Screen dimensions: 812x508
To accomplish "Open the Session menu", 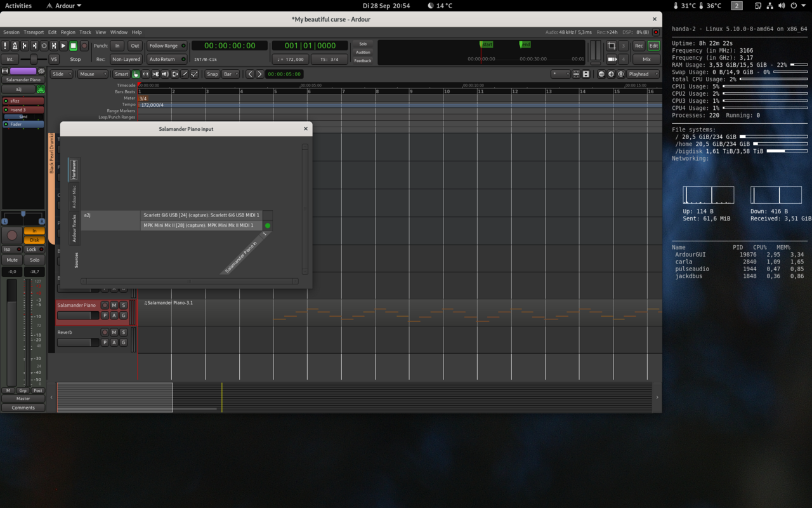I will pyautogui.click(x=11, y=32).
